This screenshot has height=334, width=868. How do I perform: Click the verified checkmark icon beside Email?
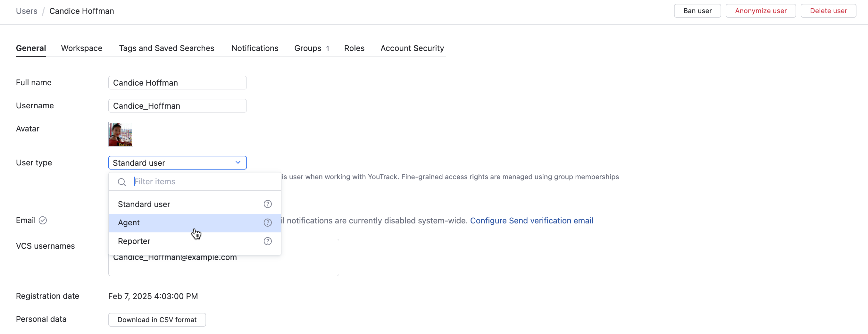(43, 220)
